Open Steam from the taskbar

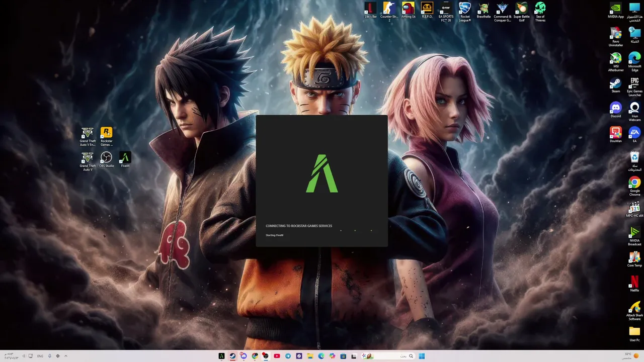click(232, 356)
